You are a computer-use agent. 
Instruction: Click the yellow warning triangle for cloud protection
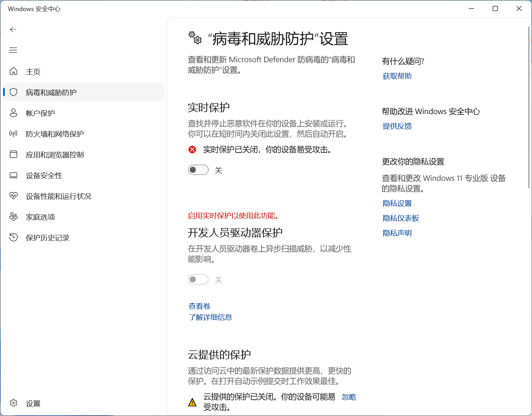coord(192,402)
